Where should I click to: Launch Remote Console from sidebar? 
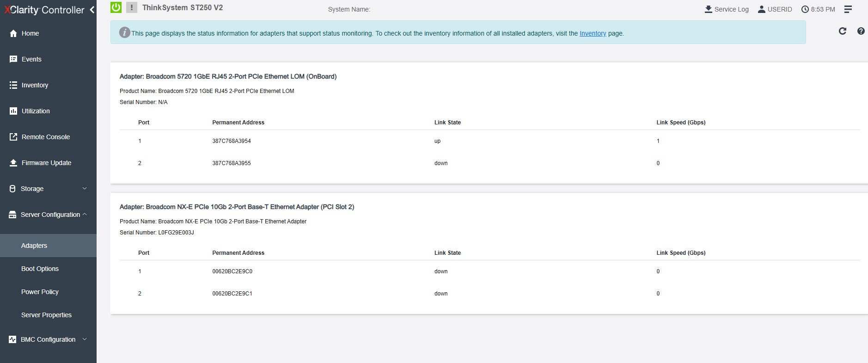click(x=45, y=137)
